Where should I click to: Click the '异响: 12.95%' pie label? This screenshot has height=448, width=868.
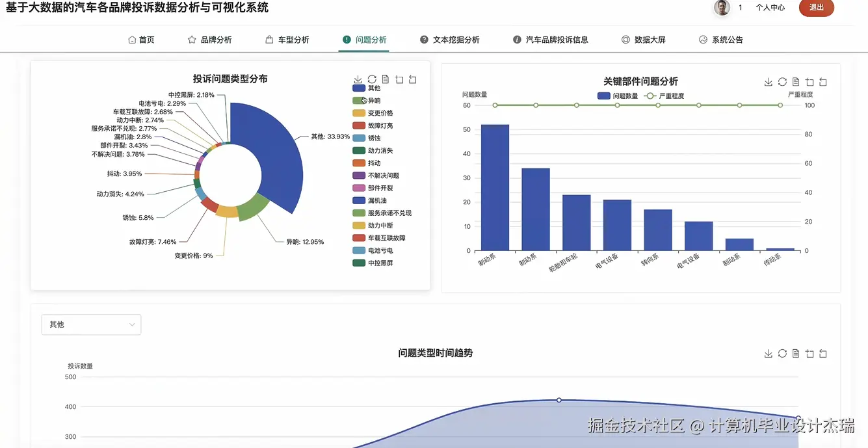pyautogui.click(x=305, y=242)
